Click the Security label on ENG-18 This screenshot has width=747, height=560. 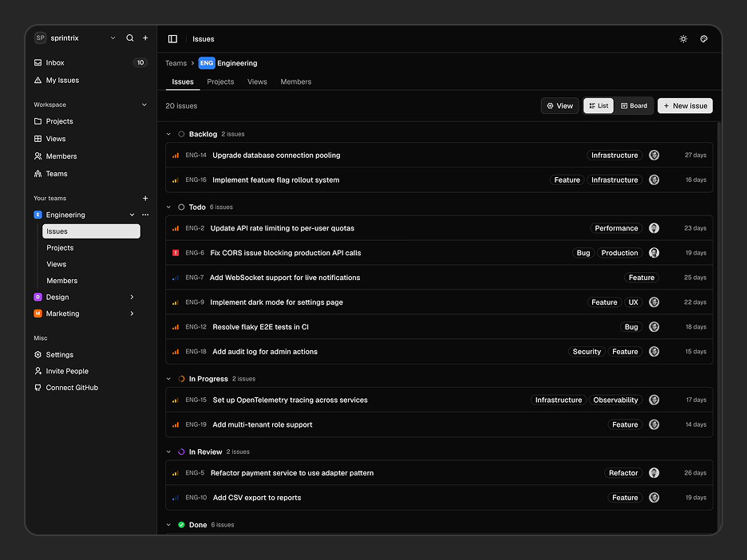587,352
